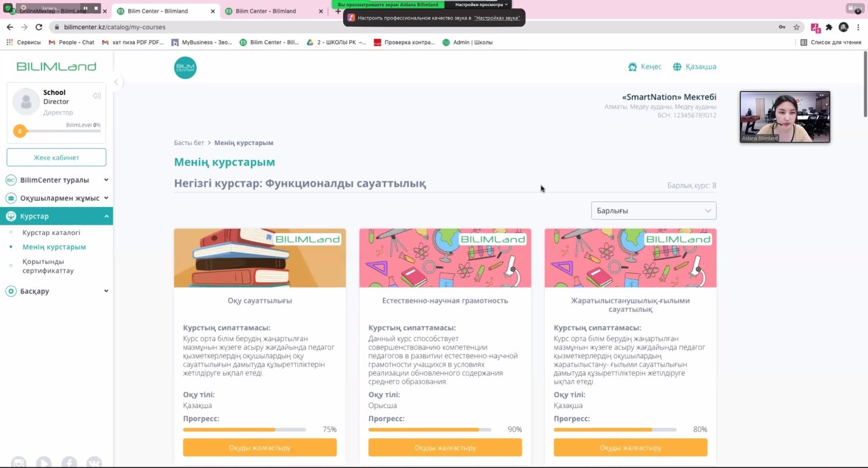
Task: Expand the Басқару menu section
Action: 56,291
